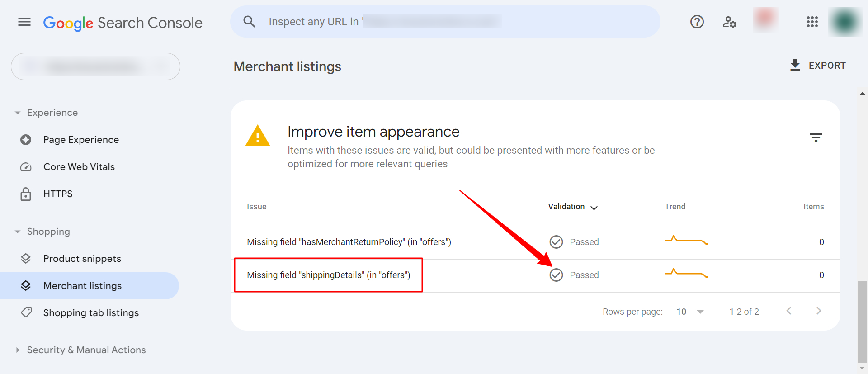Open the shippingDetails missing field issue

[328, 275]
